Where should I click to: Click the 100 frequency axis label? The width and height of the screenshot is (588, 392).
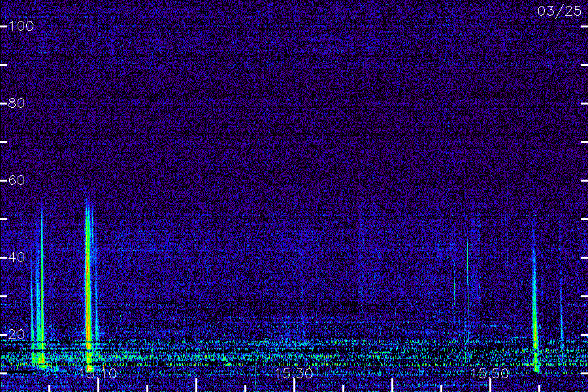point(21,26)
